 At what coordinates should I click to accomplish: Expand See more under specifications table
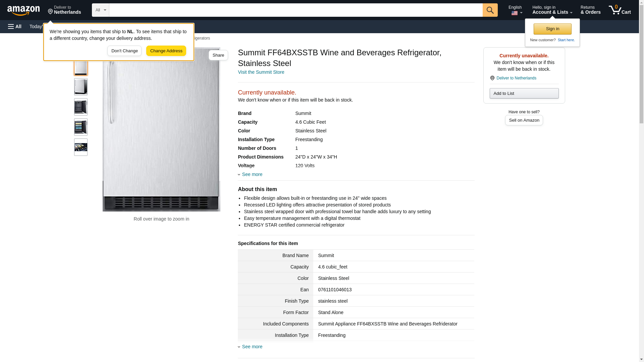(252, 347)
